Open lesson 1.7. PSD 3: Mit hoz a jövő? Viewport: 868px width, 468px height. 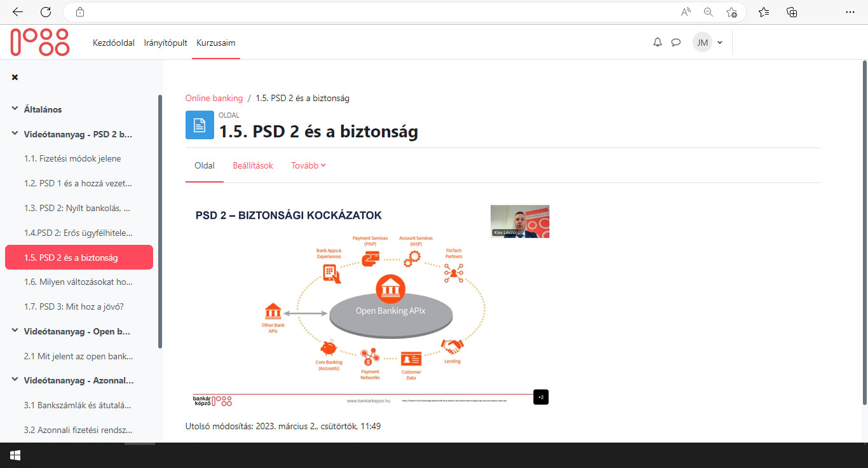74,306
